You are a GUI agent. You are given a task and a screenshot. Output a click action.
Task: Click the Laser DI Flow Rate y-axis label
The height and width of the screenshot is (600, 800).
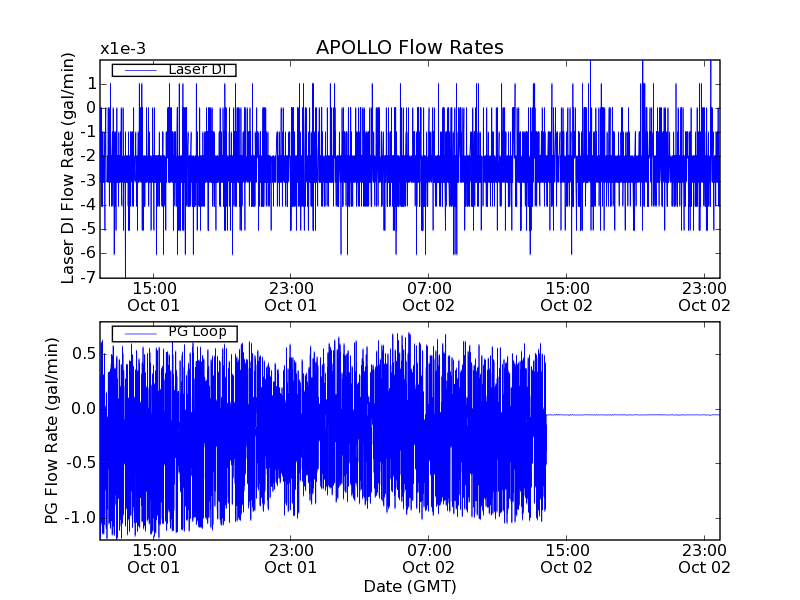tap(68, 169)
